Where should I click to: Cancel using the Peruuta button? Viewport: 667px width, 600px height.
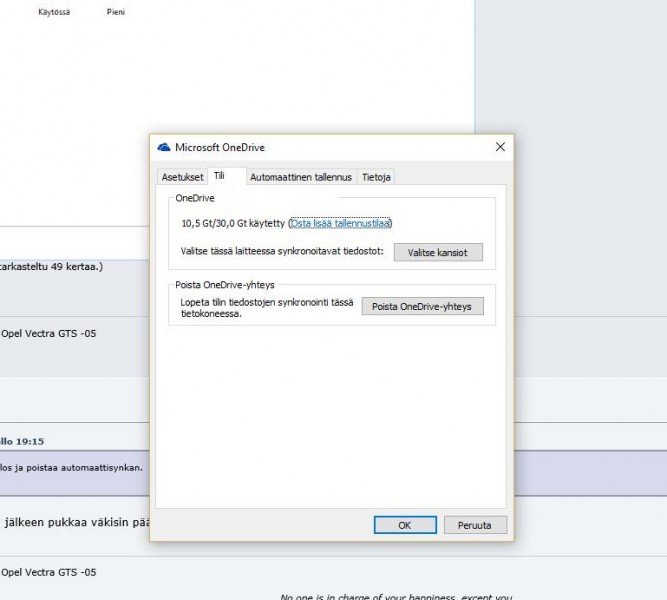474,525
